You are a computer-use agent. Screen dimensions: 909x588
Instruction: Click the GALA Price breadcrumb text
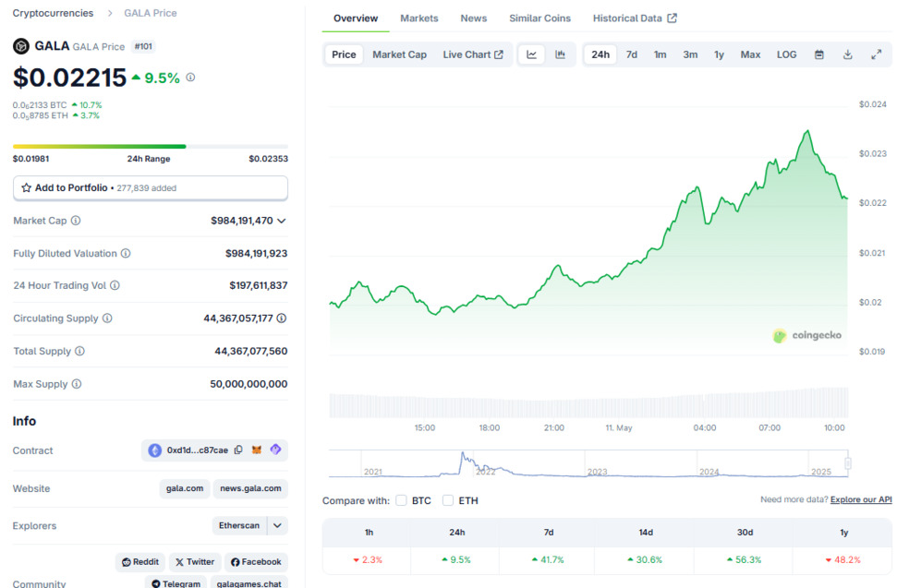151,13
